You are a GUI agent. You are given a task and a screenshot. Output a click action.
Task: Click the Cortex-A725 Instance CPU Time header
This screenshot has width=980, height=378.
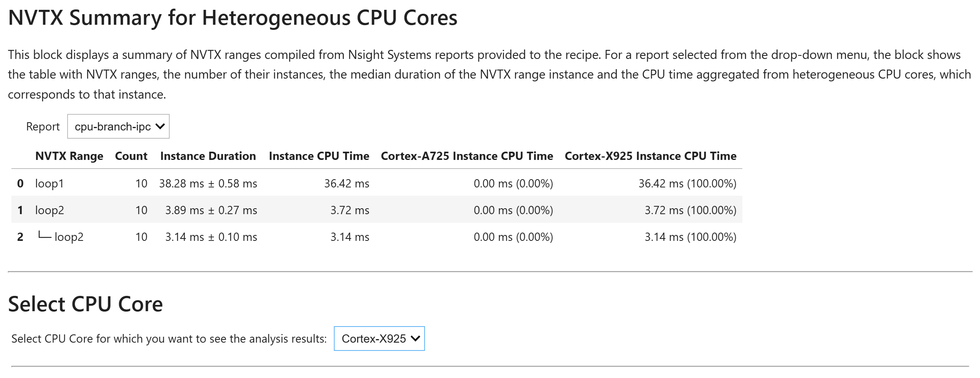[467, 156]
